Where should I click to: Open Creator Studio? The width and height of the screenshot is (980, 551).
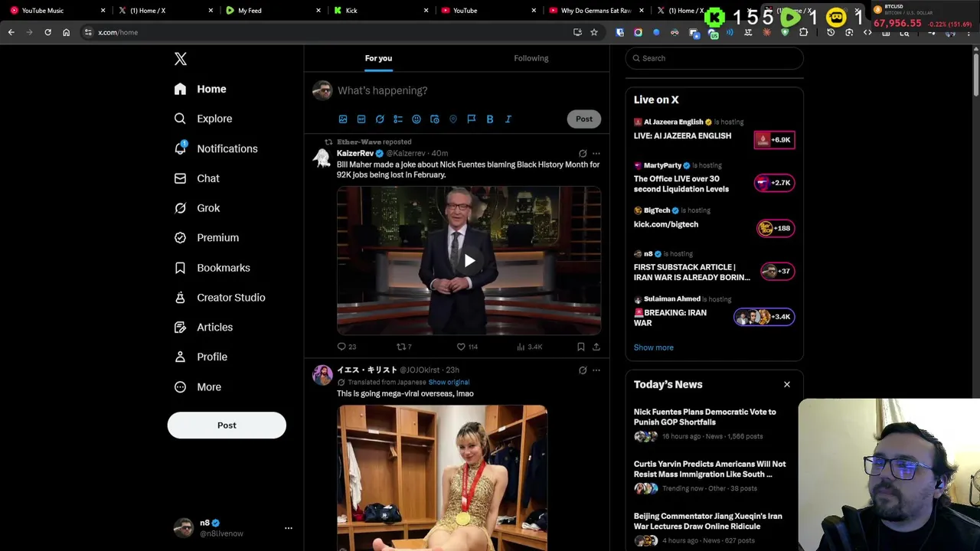point(219,298)
